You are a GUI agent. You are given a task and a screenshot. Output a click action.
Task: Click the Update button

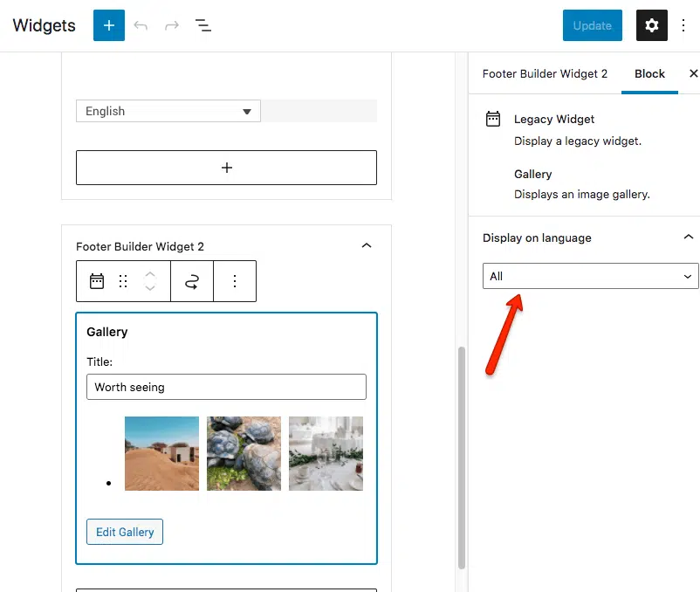point(593,25)
